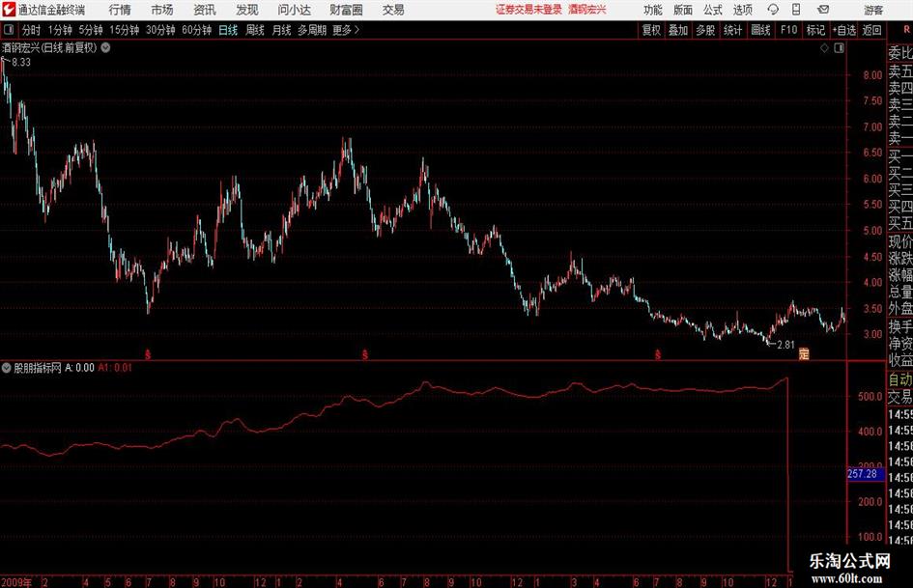913x588 pixels.
Task: Click the 标记 mark button
Action: [815, 30]
